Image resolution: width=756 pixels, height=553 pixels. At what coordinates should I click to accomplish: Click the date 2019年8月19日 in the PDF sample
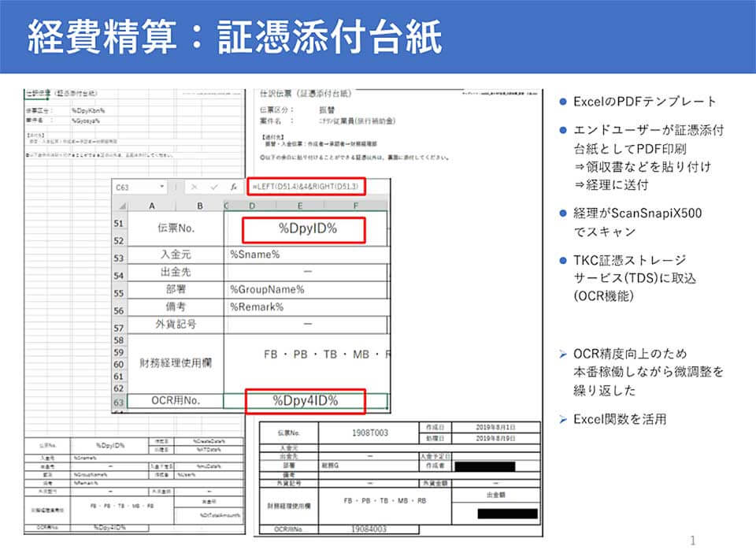pos(495,438)
